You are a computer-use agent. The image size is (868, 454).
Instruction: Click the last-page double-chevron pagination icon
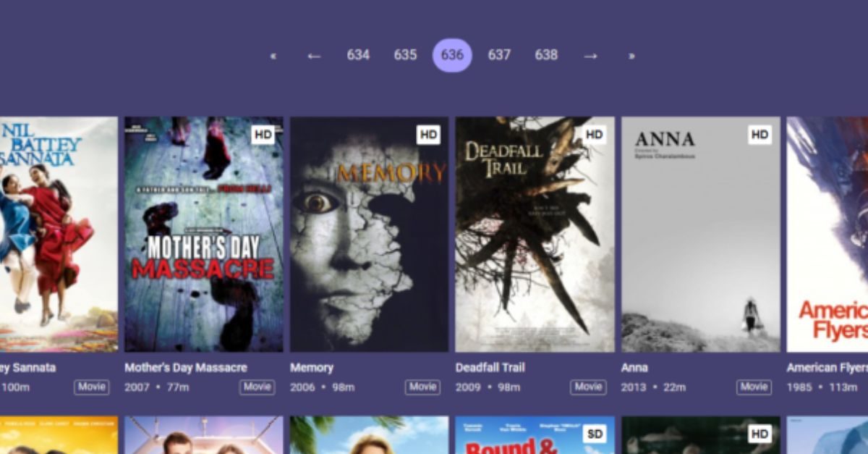coord(631,55)
